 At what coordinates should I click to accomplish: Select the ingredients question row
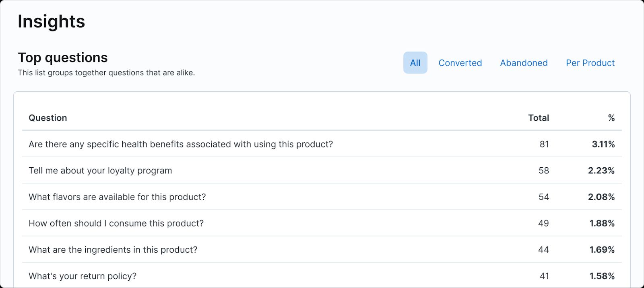coord(113,250)
